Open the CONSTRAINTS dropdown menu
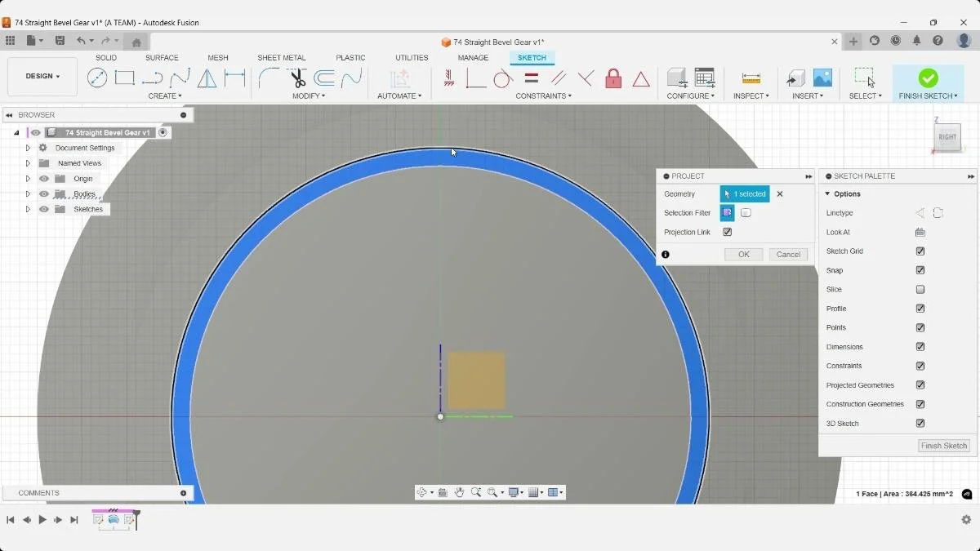 (543, 96)
